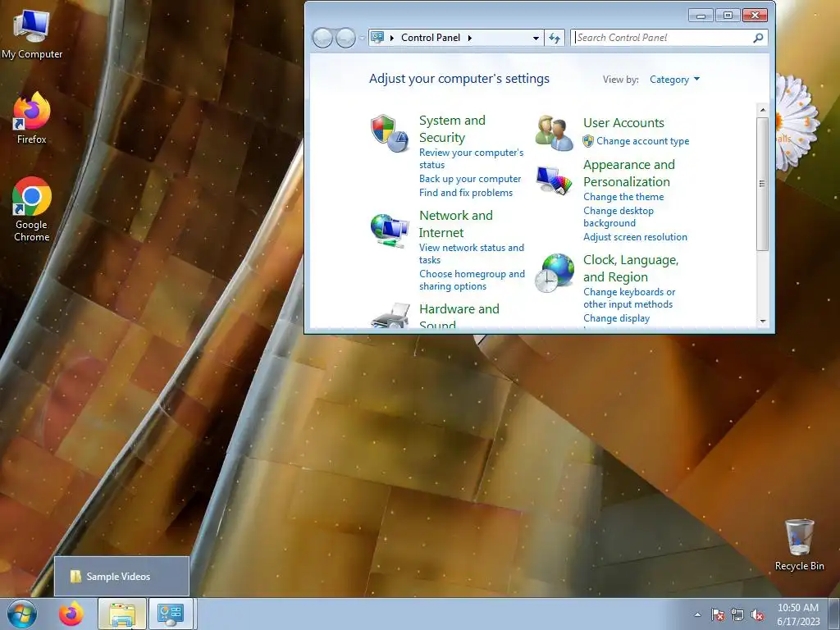Click Back up your computer link

(470, 179)
